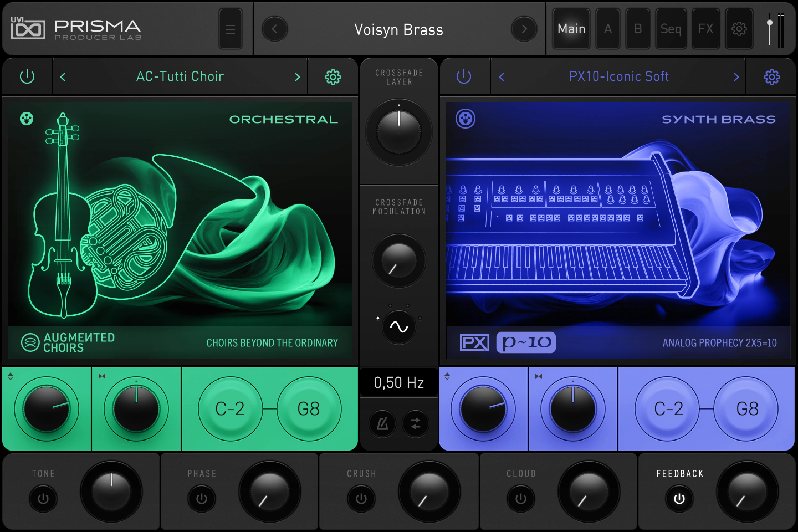798x532 pixels.
Task: Toggle the metronome tempo sync button
Action: coord(382,423)
